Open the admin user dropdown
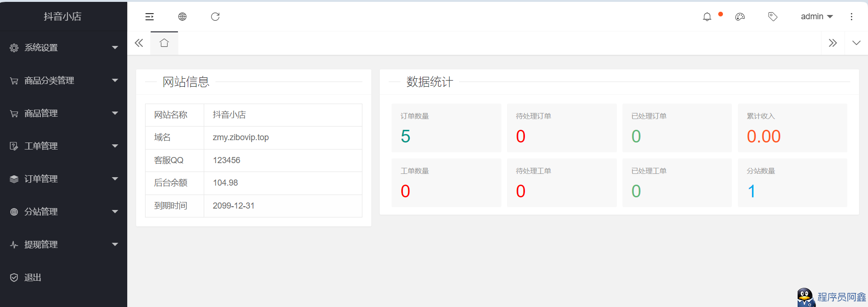 (817, 16)
